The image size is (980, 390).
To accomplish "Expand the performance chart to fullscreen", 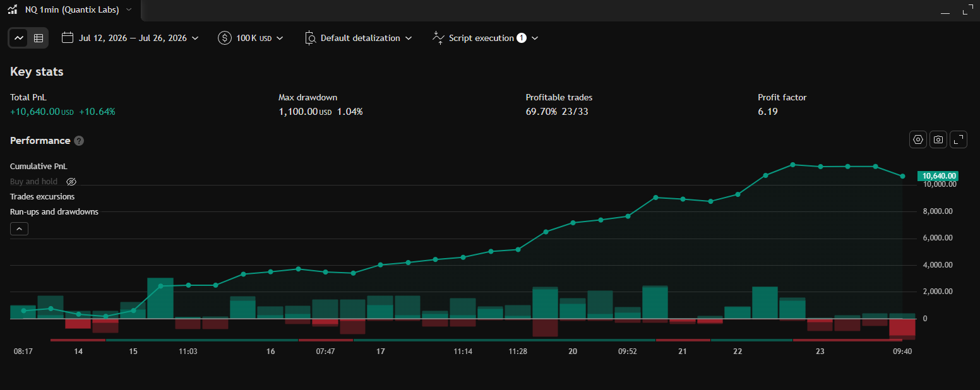I will (x=959, y=139).
